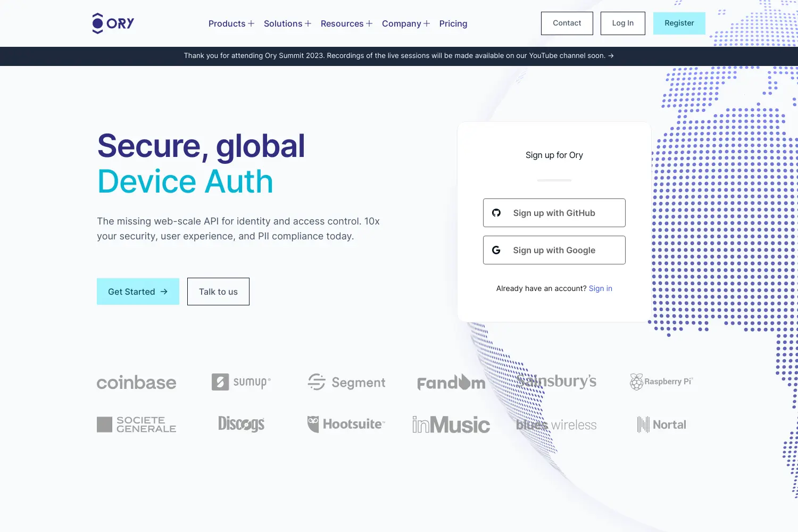
Task: Click the arrow icon in Get Started
Action: click(164, 292)
